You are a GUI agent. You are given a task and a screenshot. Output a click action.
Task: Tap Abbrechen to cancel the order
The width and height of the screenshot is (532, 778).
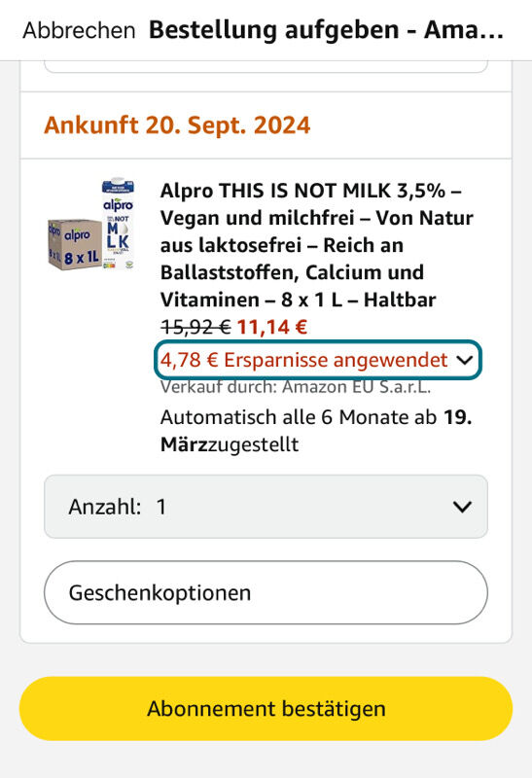[x=79, y=30]
